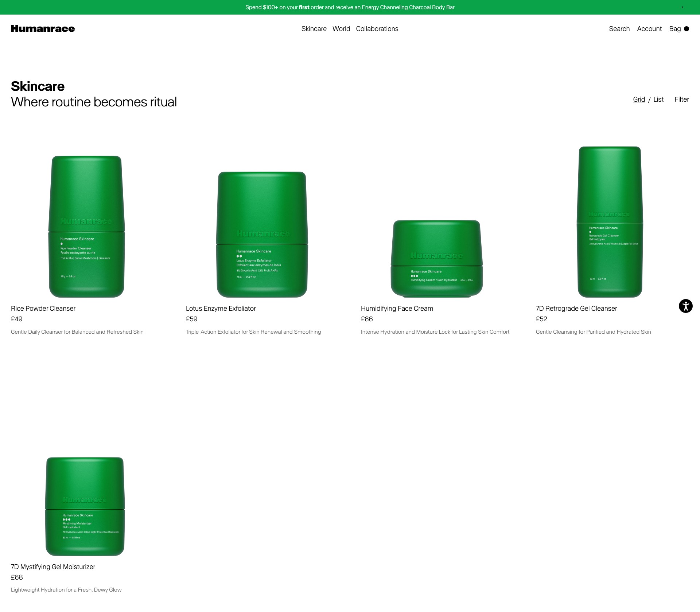Select the Rice Powder Cleanser product image
This screenshot has width=700, height=612.
click(87, 227)
